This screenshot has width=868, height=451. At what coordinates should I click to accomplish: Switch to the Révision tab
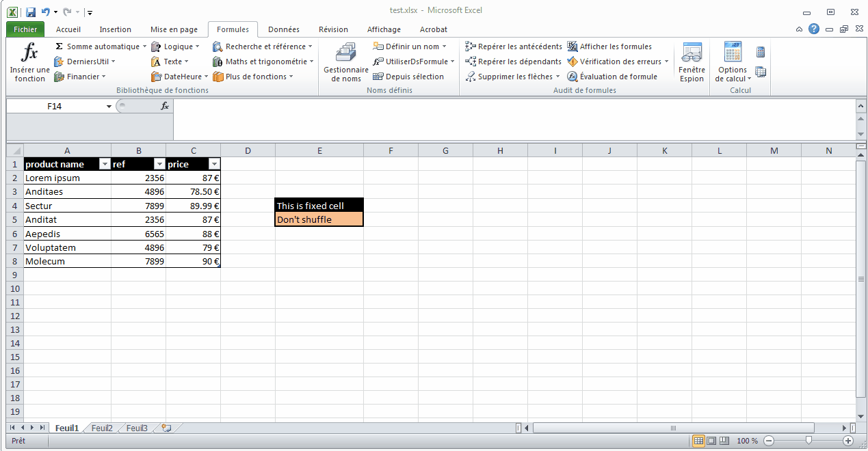(x=333, y=29)
